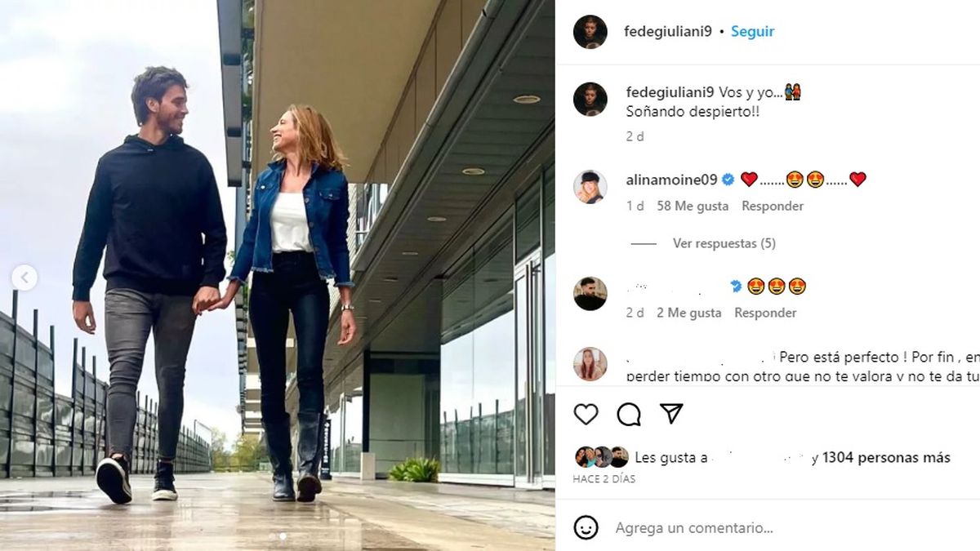Viewport: 980px width, 551px height.
Task: Reply to the alinamoine09 comment with Responder
Action: pos(773,207)
